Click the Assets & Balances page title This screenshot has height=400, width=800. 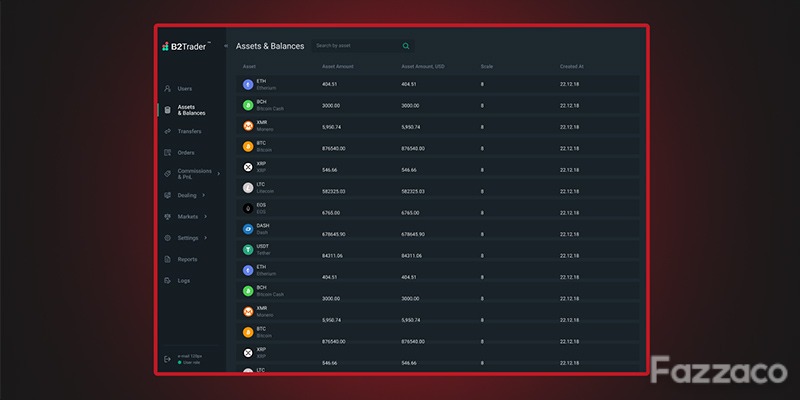270,46
